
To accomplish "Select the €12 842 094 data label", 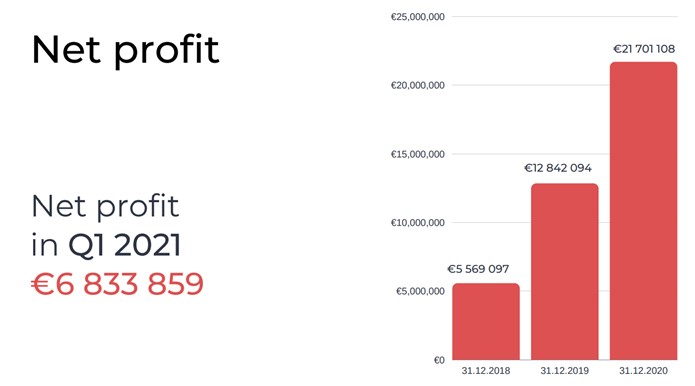I will coord(558,168).
